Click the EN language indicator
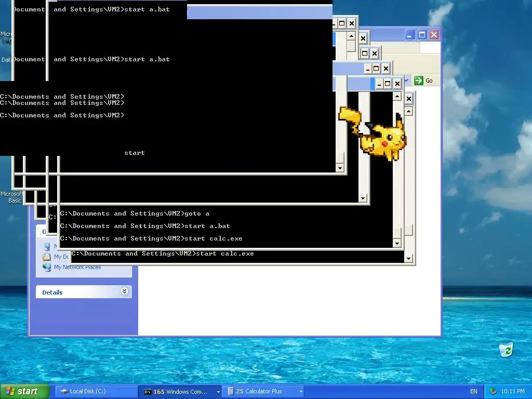 click(x=474, y=392)
